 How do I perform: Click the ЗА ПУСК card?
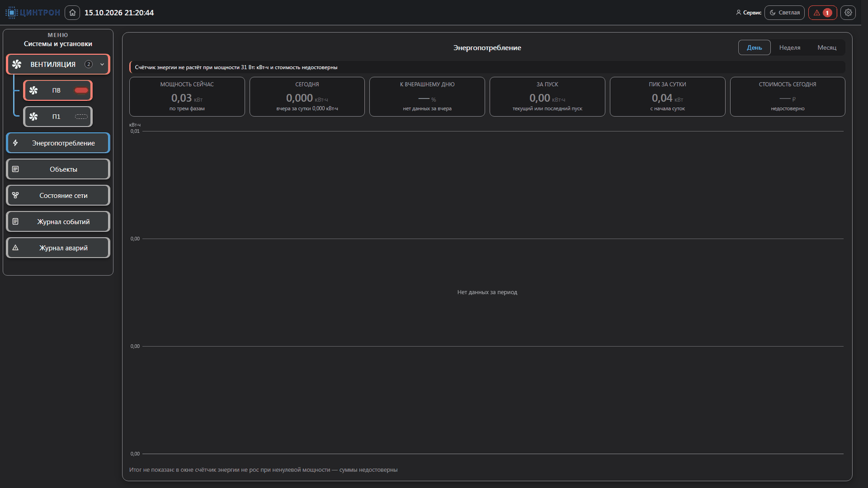click(547, 97)
